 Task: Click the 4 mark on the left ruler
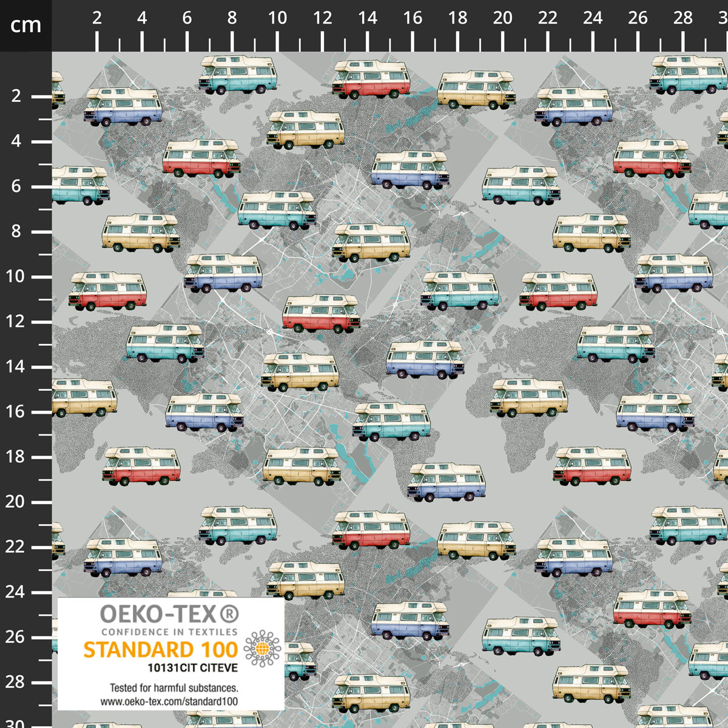click(x=15, y=141)
